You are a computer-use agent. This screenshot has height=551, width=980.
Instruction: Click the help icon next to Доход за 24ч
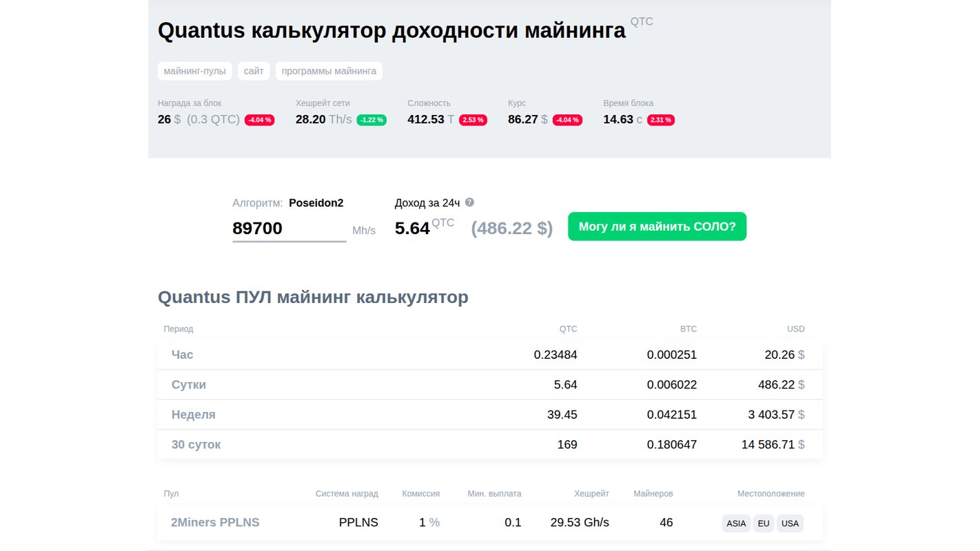(470, 202)
